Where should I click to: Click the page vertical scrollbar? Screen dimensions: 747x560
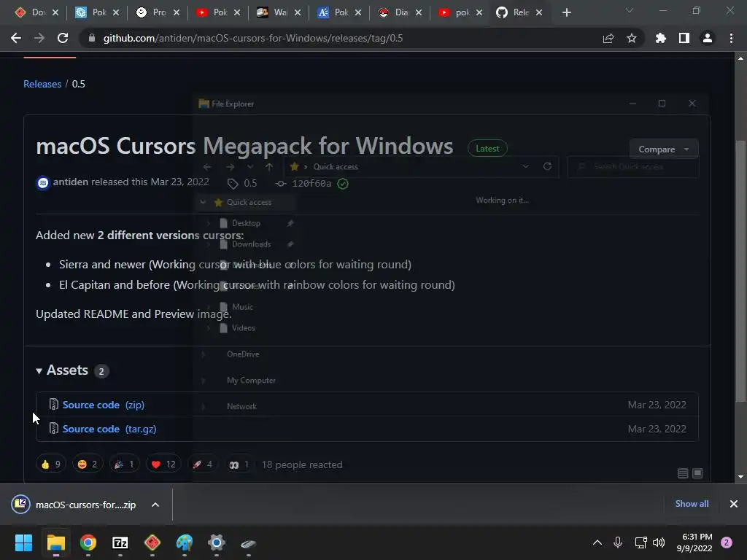click(x=740, y=271)
